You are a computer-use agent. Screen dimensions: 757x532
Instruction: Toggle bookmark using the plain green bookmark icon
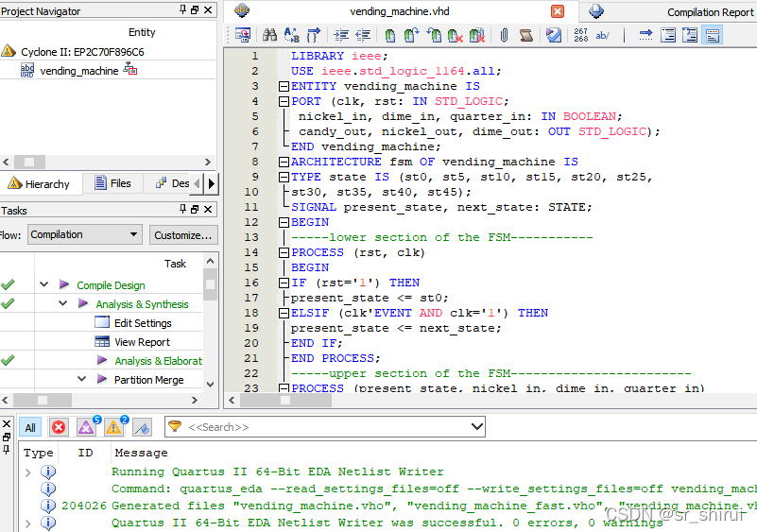click(390, 35)
